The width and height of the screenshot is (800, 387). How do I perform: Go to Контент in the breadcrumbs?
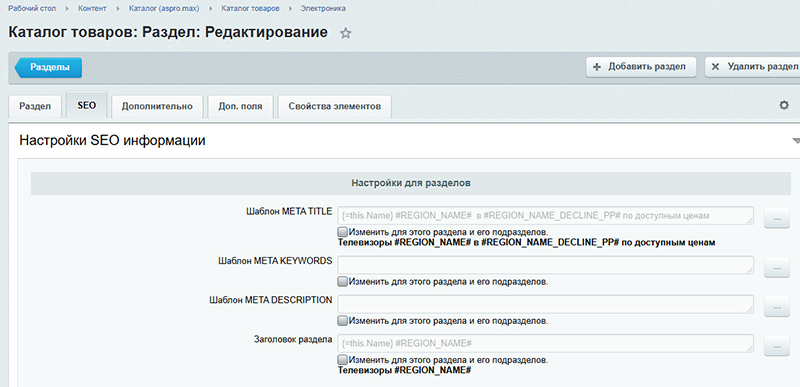click(x=92, y=9)
